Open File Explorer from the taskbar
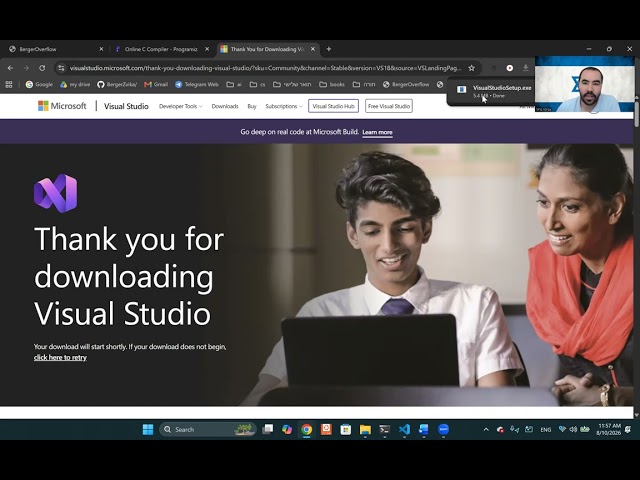This screenshot has width=640, height=480. pyautogui.click(x=365, y=429)
